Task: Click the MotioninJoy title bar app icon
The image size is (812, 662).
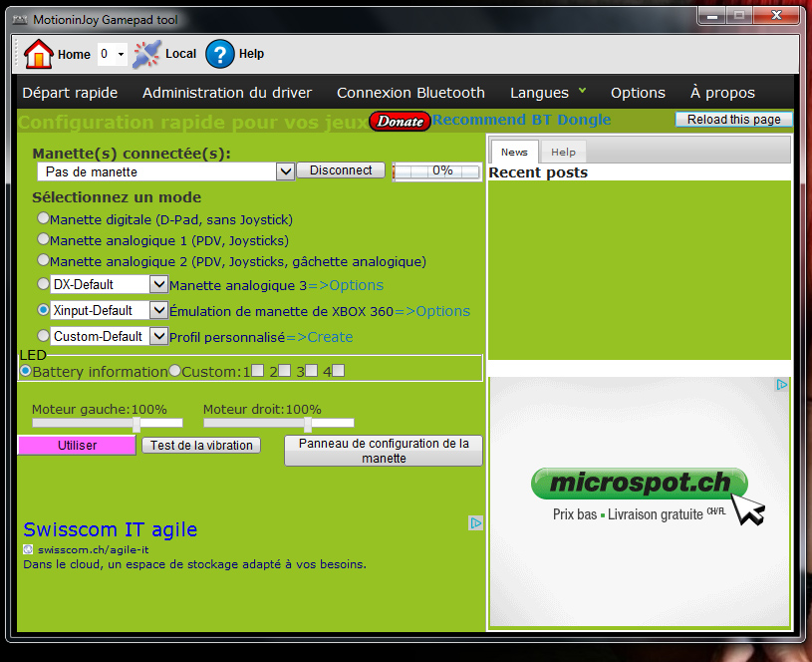Action: point(17,20)
